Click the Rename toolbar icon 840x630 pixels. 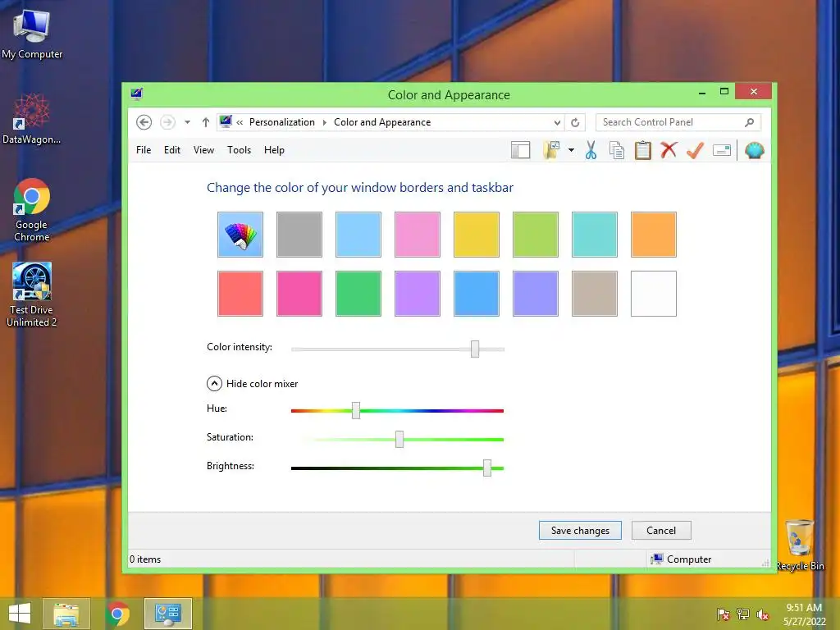[x=722, y=151]
